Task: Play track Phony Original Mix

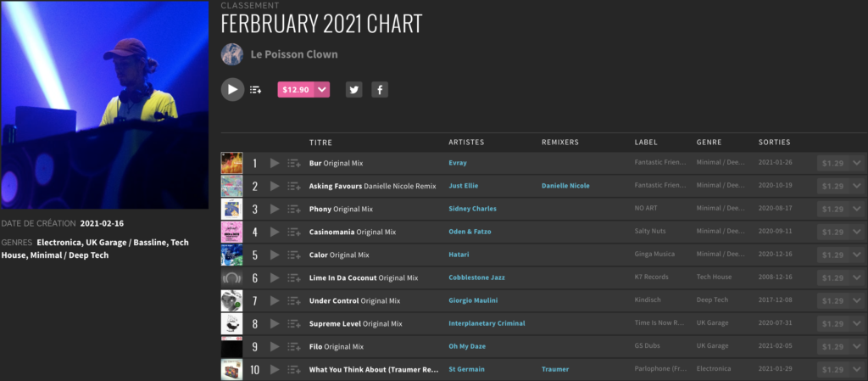Action: coord(275,210)
